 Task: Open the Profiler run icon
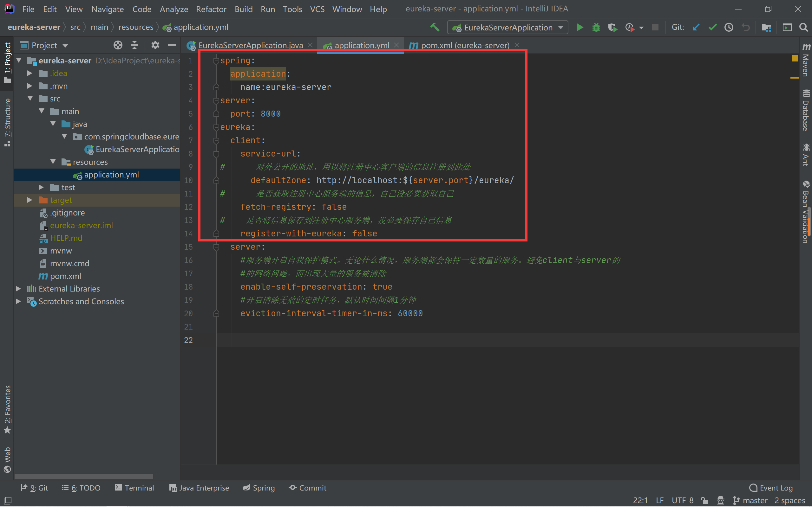click(x=630, y=28)
